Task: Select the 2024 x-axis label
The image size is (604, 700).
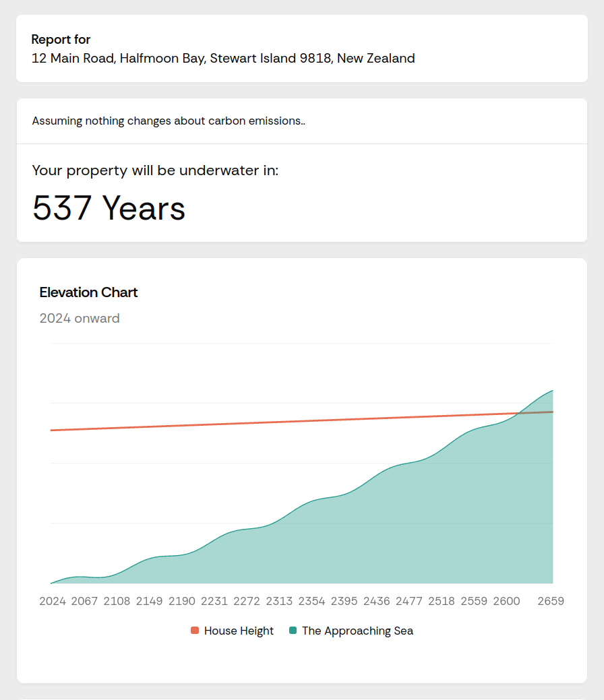Action: (x=53, y=601)
